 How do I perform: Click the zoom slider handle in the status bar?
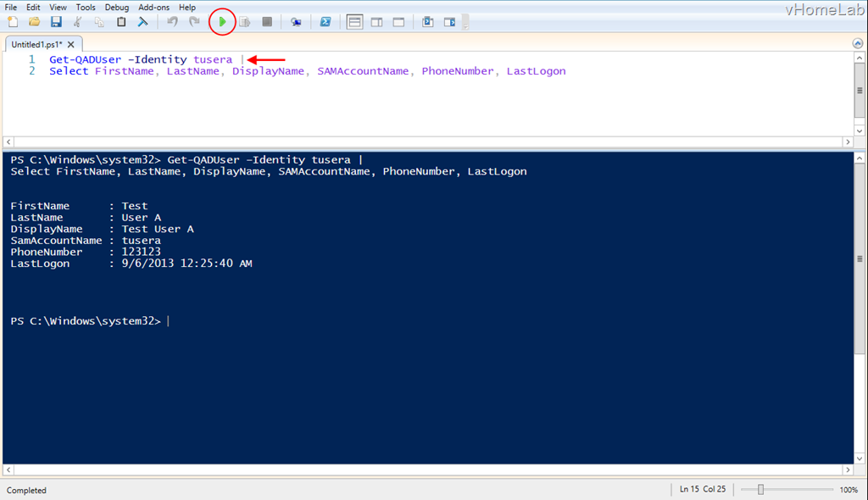coord(761,490)
